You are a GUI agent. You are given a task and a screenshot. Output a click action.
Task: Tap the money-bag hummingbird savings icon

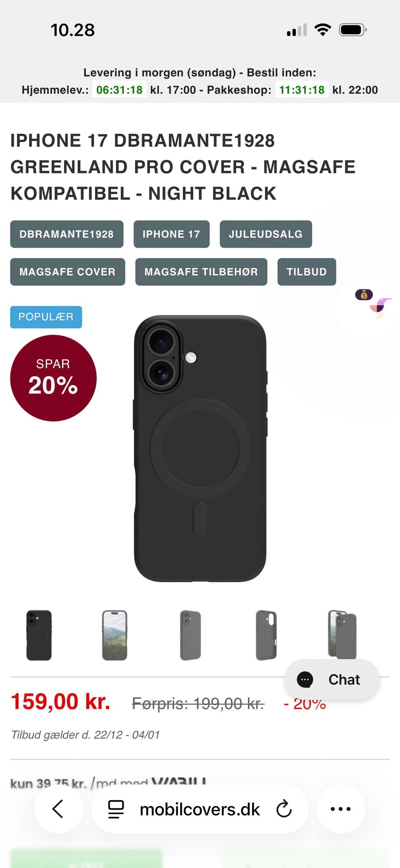(x=373, y=302)
